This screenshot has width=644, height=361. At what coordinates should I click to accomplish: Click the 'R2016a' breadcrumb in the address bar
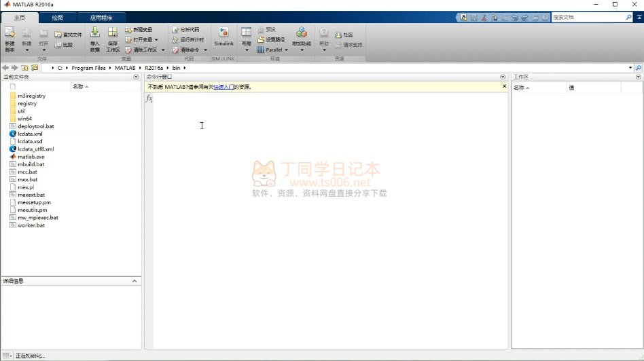click(154, 68)
